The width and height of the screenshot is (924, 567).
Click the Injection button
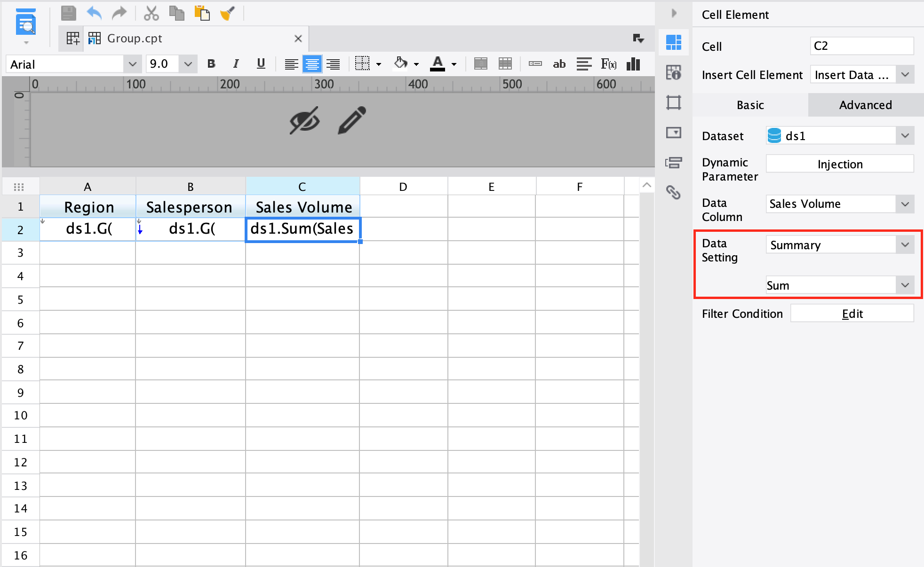pyautogui.click(x=840, y=164)
